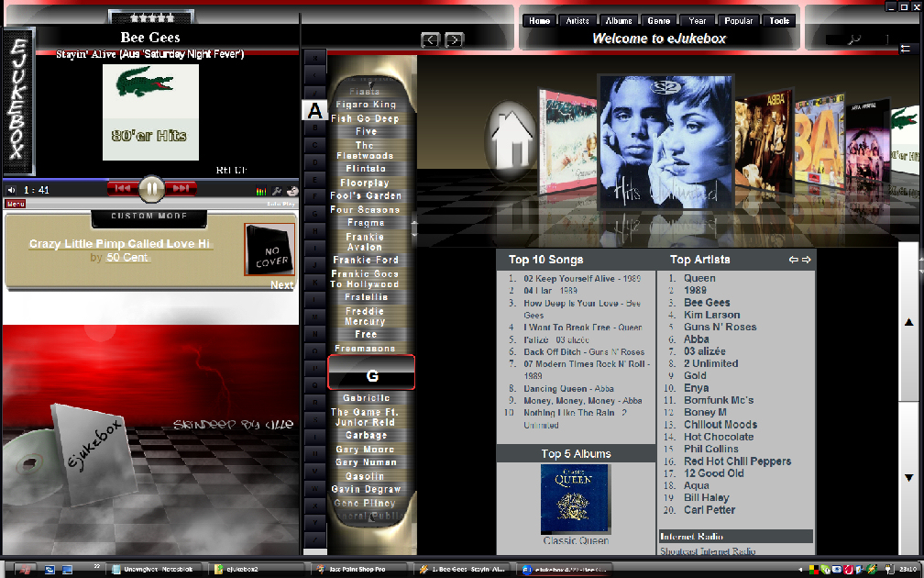Navigate back with the left arrow

click(431, 39)
